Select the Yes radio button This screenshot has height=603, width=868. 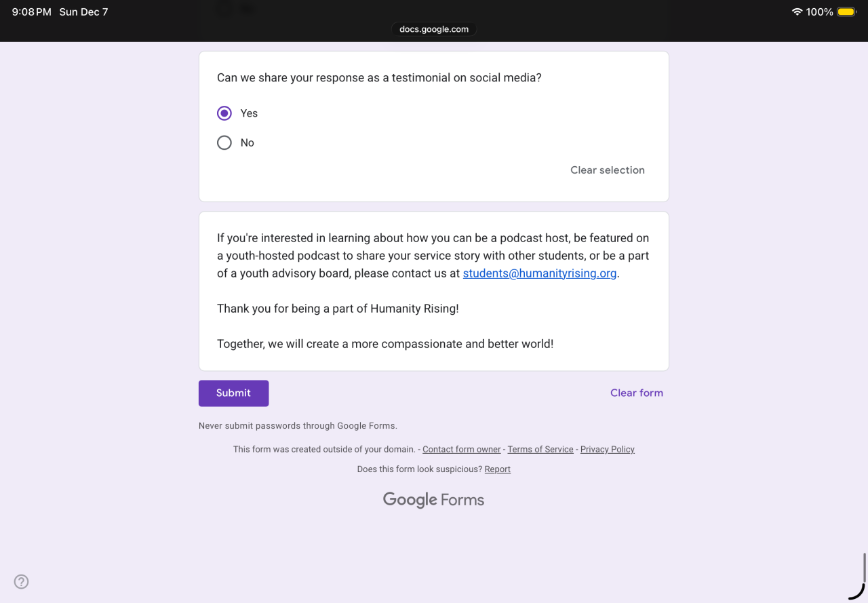coord(224,113)
